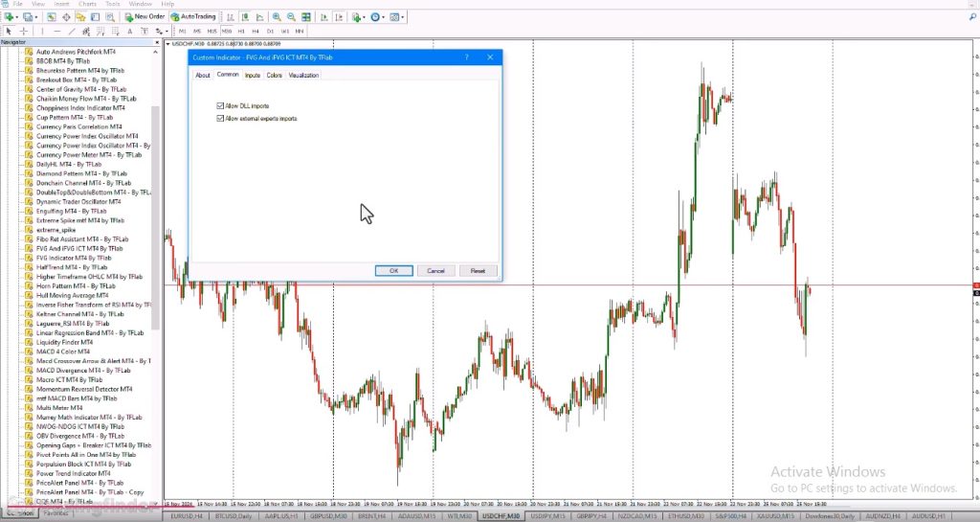This screenshot has height=522, width=980.
Task: Click the New Order toolbar button
Action: (x=145, y=17)
